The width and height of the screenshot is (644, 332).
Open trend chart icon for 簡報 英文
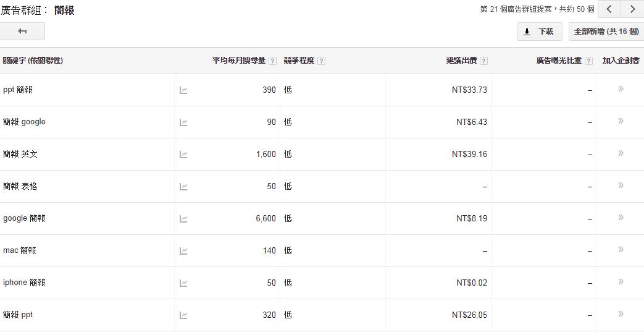[183, 155]
